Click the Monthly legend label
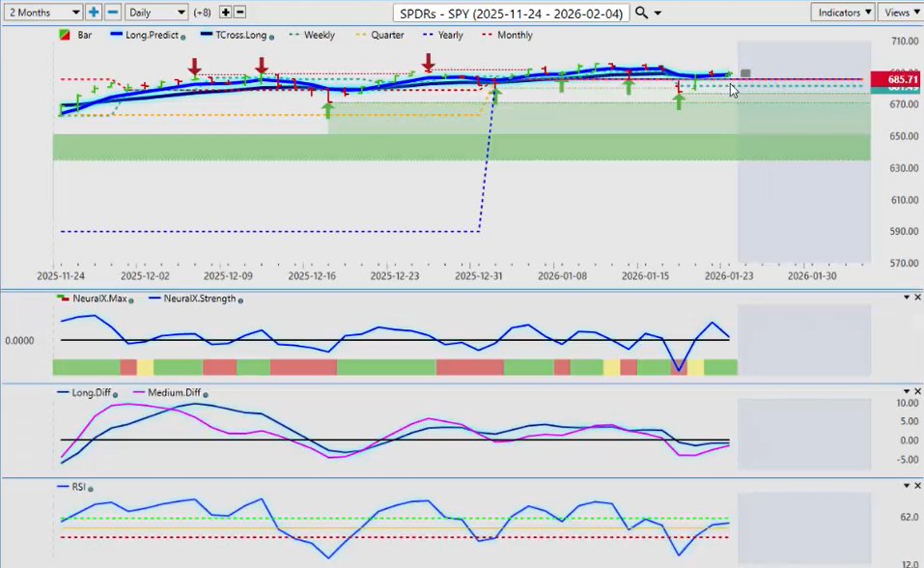 click(514, 35)
